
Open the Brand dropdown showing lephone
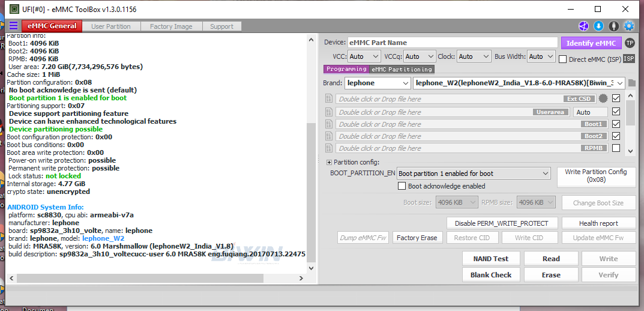coord(378,83)
